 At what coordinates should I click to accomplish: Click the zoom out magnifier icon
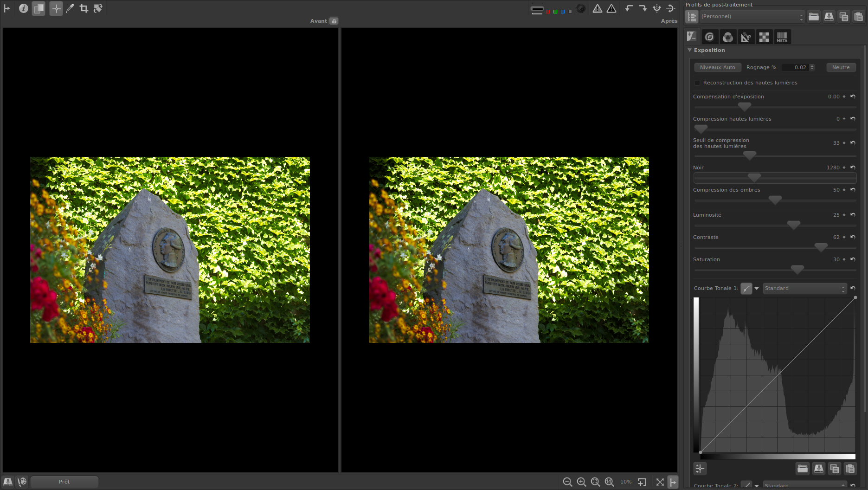(x=567, y=482)
